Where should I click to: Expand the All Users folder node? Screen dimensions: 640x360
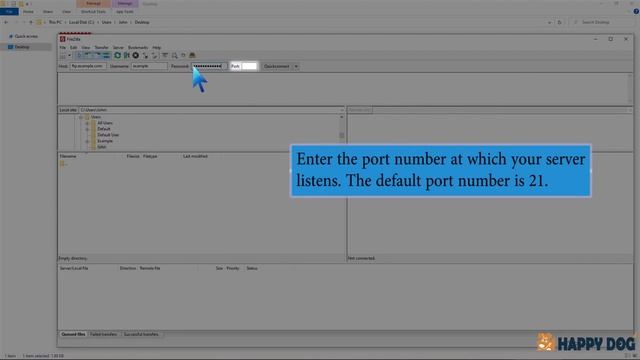(x=87, y=123)
